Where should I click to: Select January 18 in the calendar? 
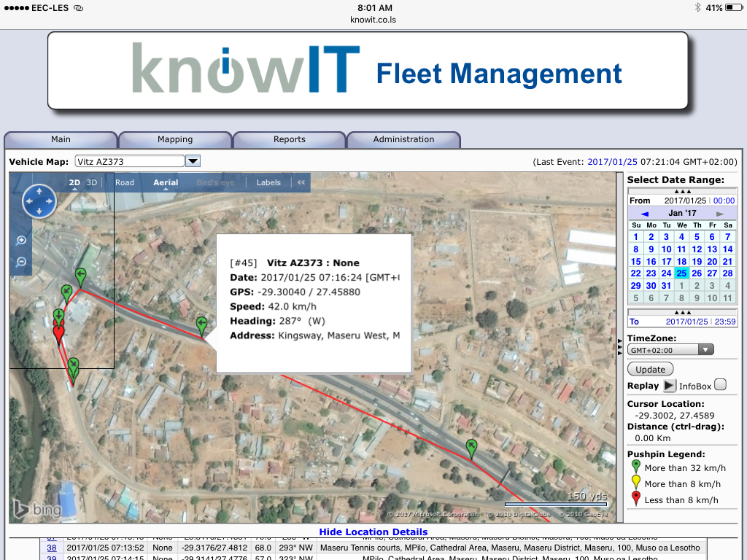point(682,262)
